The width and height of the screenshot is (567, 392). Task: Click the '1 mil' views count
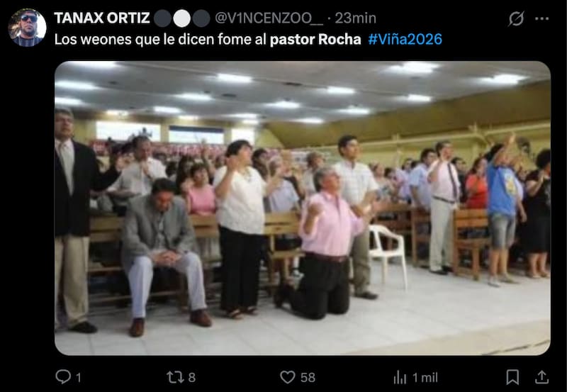(425, 378)
